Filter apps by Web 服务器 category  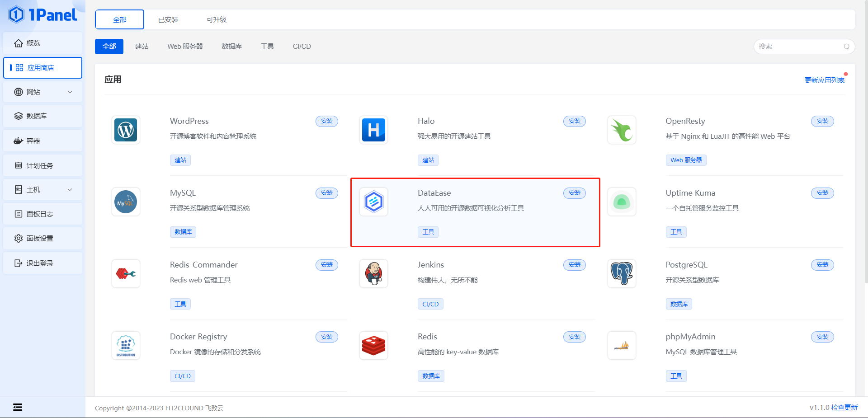pyautogui.click(x=185, y=47)
